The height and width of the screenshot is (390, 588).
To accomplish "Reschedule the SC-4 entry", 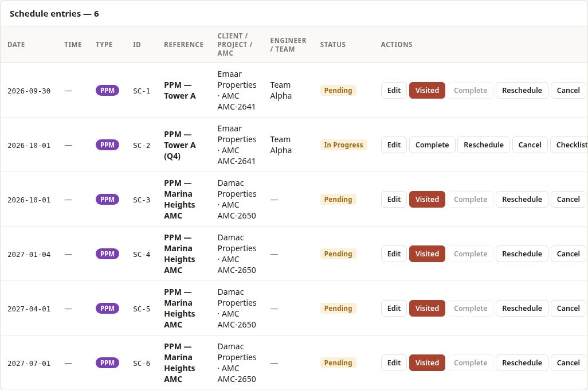I will pyautogui.click(x=522, y=253).
